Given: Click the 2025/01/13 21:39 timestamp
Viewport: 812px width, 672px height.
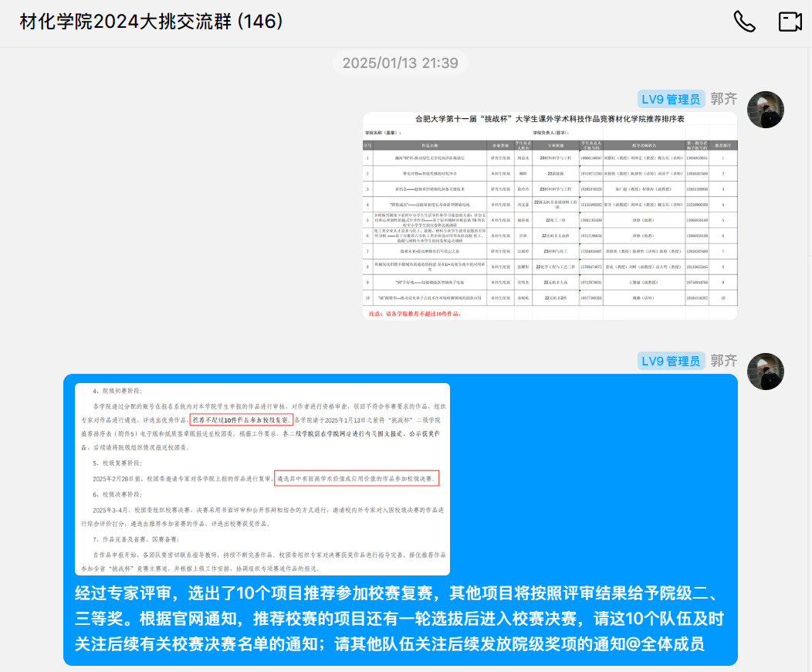Looking at the screenshot, I should click(401, 63).
